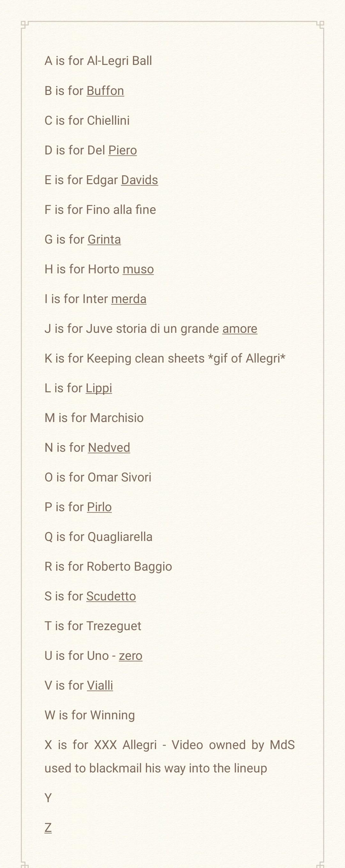Tap the underlined word Lippi

point(99,388)
